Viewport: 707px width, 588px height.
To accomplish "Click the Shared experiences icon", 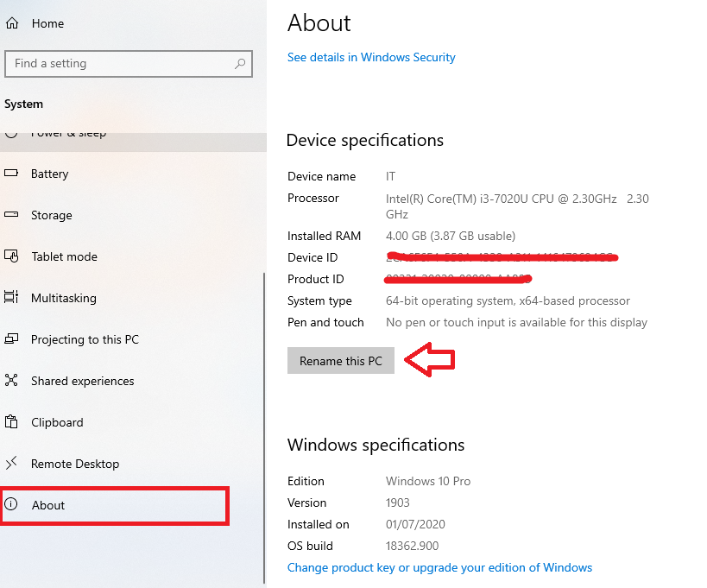I will [14, 381].
